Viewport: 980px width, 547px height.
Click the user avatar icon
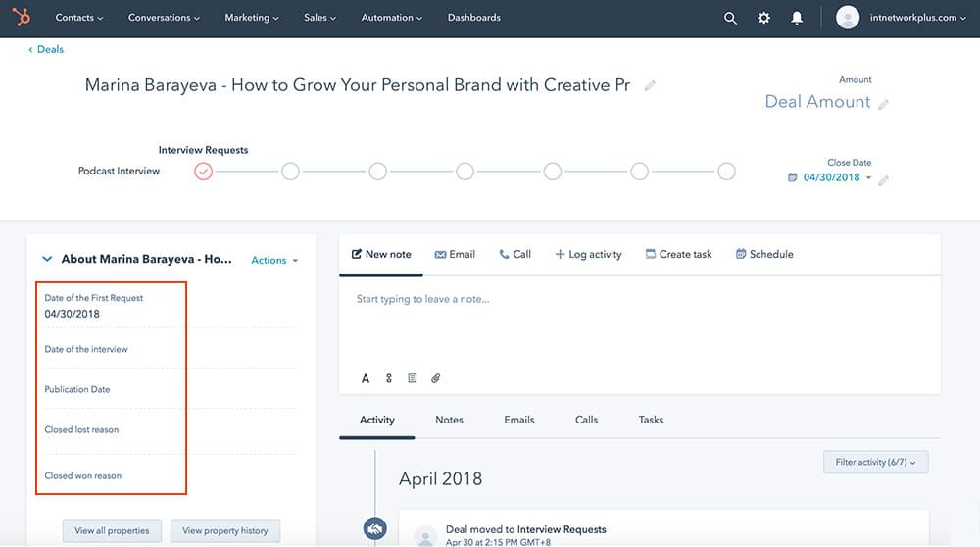(848, 18)
